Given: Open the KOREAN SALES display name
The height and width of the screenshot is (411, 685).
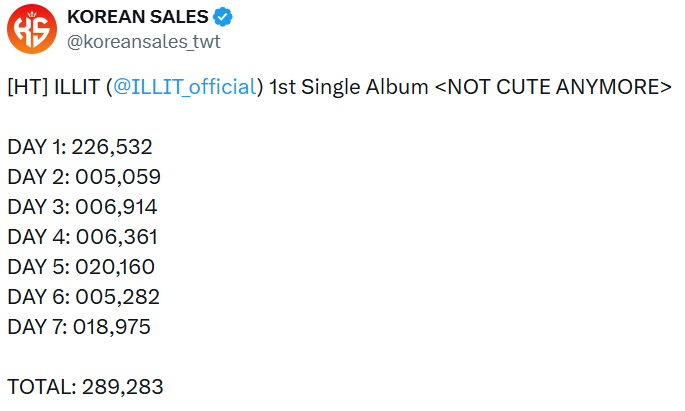Looking at the screenshot, I should [138, 17].
